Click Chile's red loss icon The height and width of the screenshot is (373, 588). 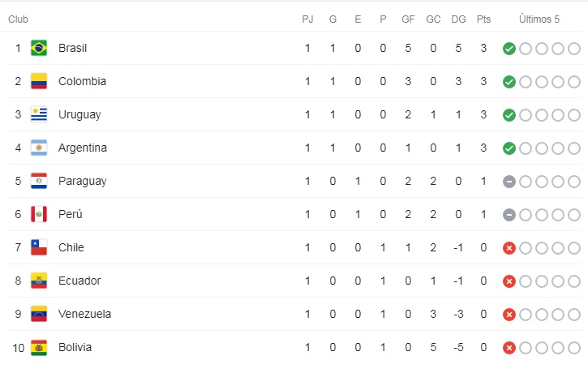(x=509, y=248)
